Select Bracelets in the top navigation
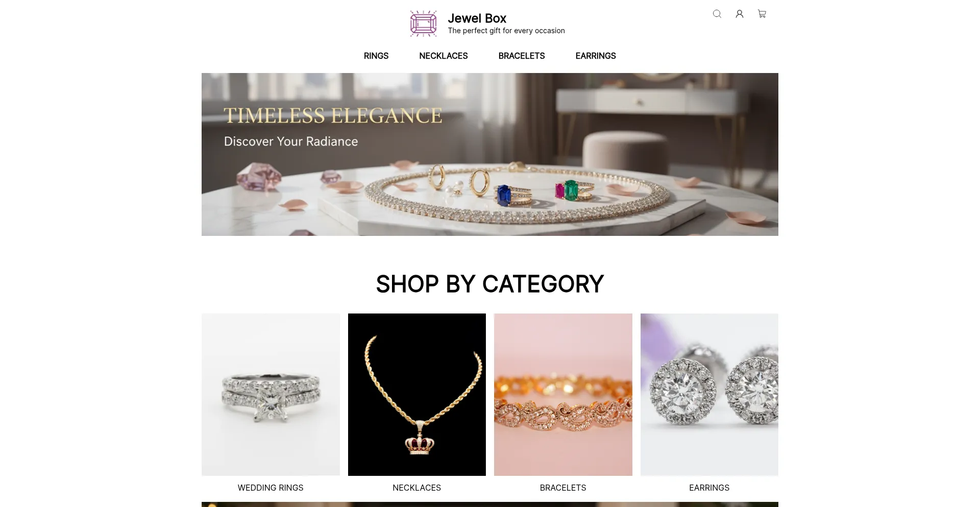 pos(522,56)
